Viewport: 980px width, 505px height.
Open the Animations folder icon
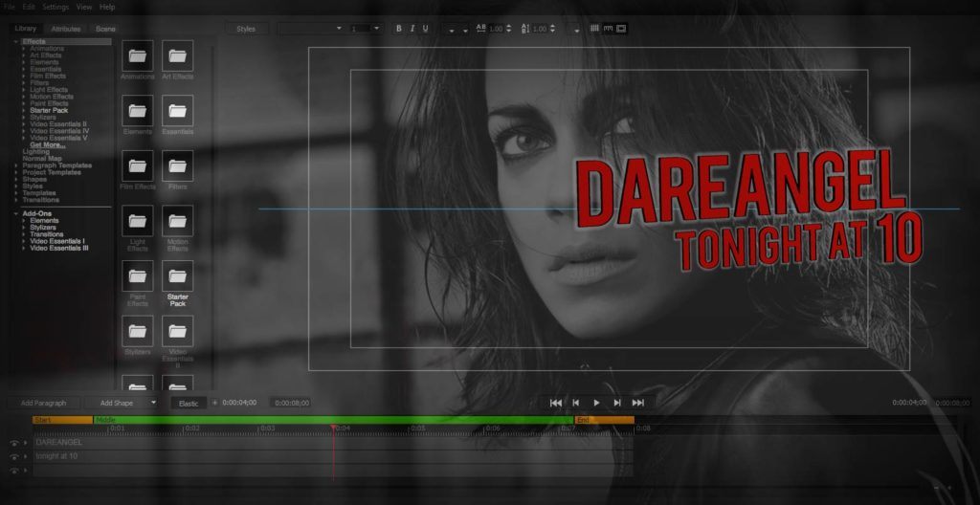(138, 56)
